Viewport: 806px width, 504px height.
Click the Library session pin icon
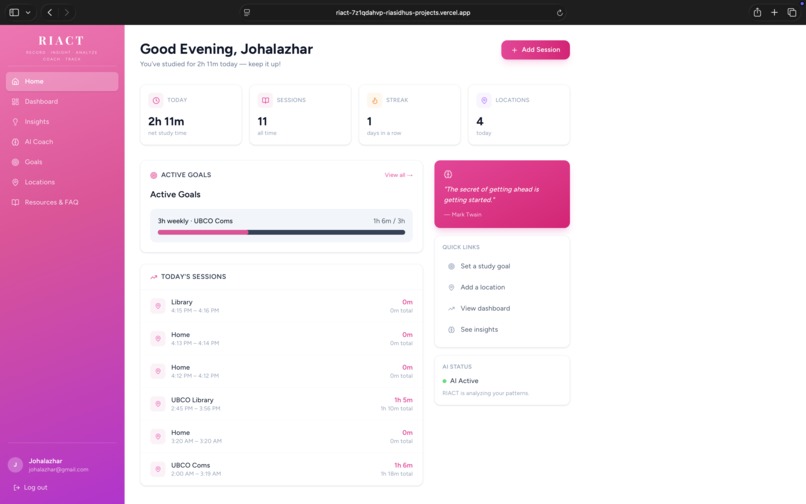coord(158,306)
